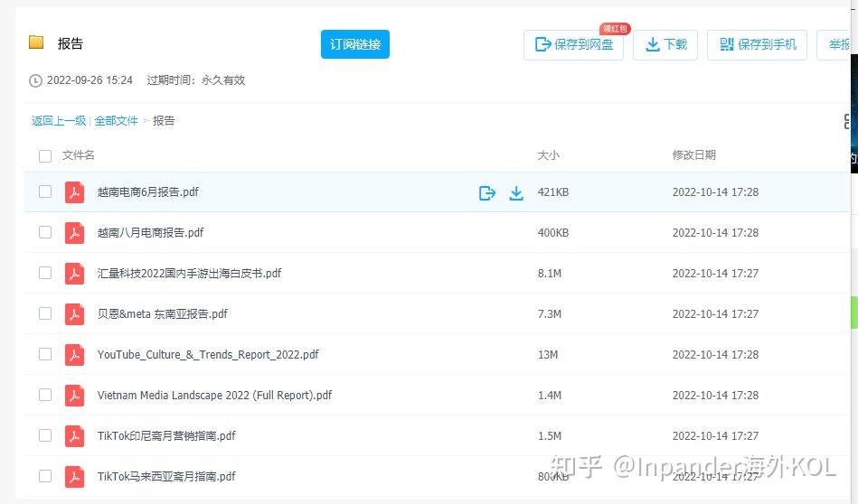
Task: Switch view mode with grid icon at right
Action: point(846,121)
